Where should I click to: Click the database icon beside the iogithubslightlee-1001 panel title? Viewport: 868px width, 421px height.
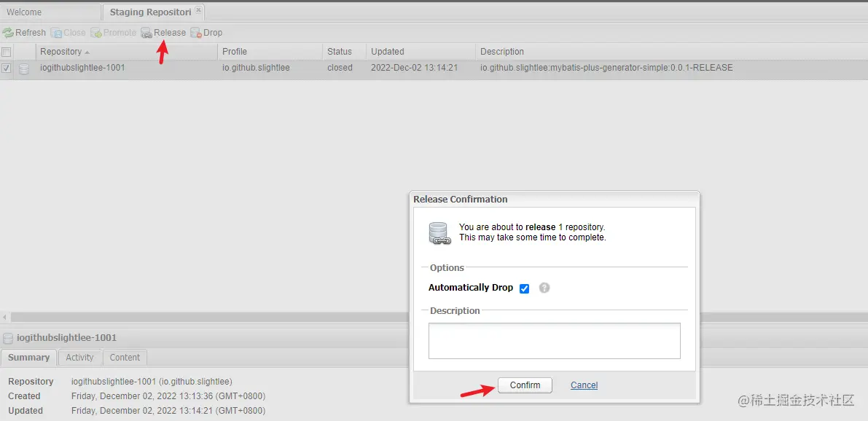tap(8, 338)
